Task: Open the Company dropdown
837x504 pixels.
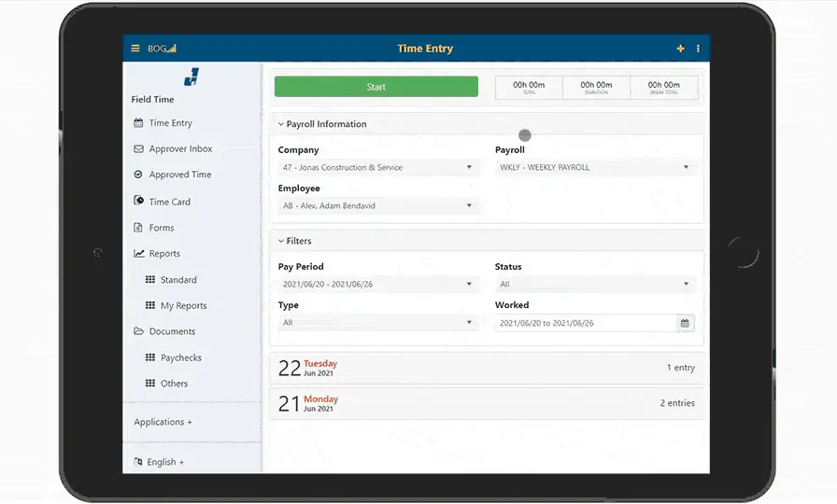Action: [x=378, y=168]
